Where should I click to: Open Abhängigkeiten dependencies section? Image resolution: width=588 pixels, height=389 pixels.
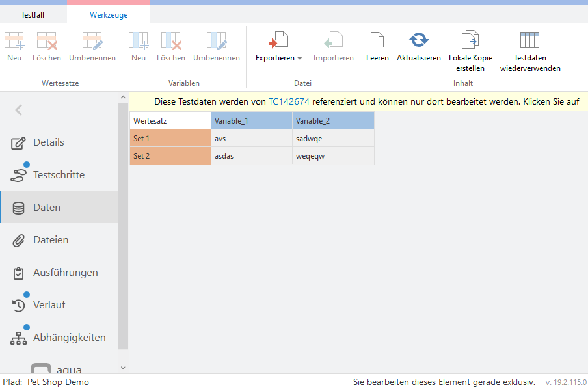pyautogui.click(x=69, y=338)
